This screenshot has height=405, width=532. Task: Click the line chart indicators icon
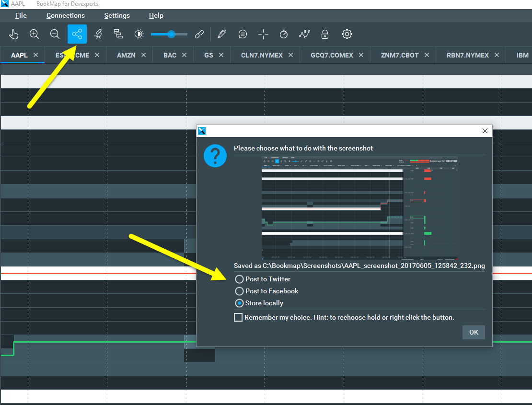[x=304, y=34]
